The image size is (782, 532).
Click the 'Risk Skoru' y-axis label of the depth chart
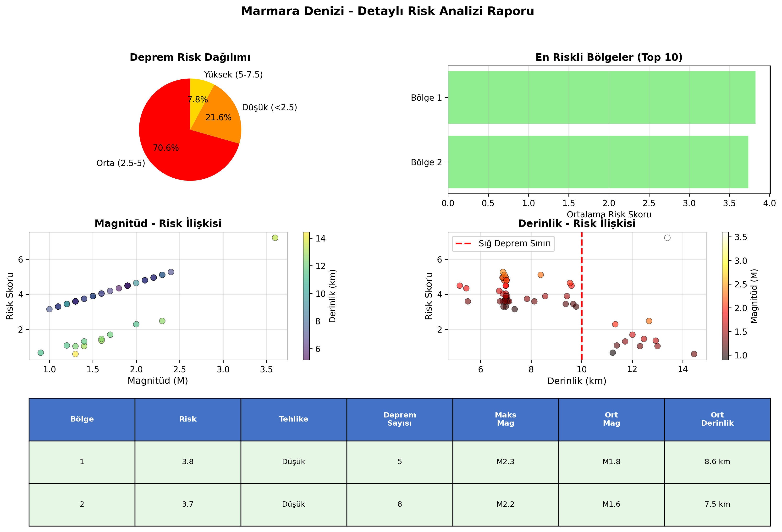(x=428, y=296)
